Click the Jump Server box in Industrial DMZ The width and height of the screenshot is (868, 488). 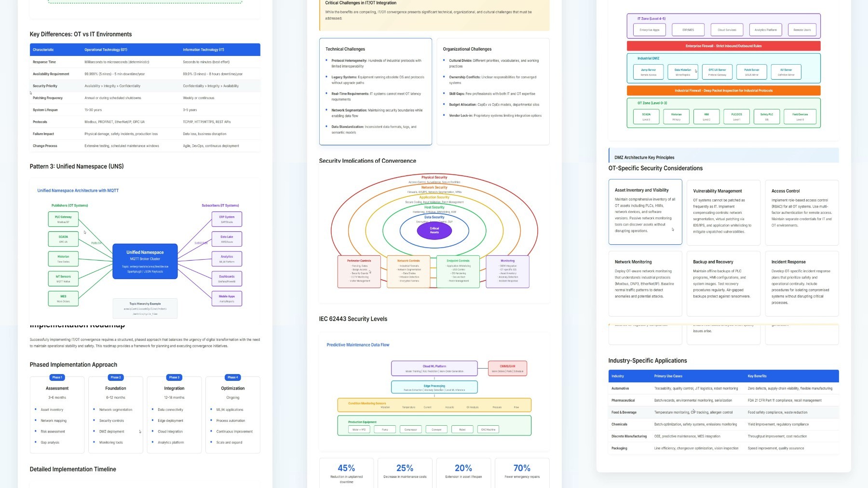point(649,72)
